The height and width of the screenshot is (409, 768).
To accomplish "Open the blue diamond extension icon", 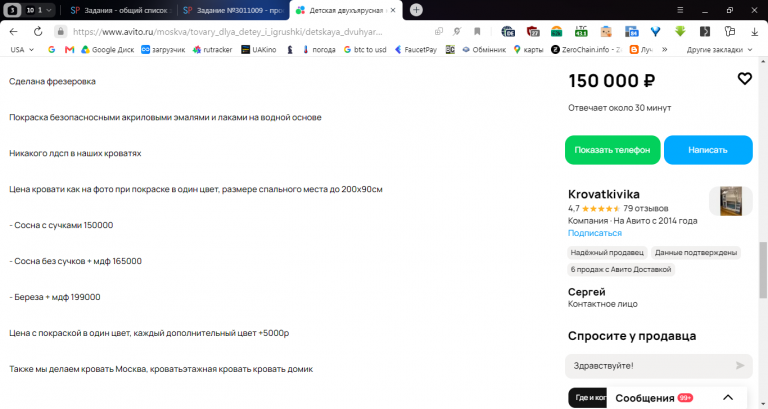I will [655, 32].
